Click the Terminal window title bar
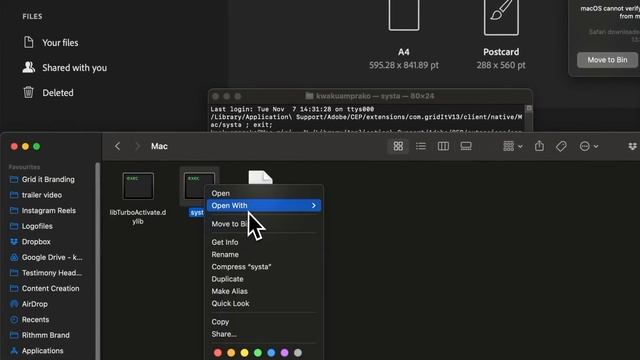Screen dimensions: 640x360 click(370, 96)
